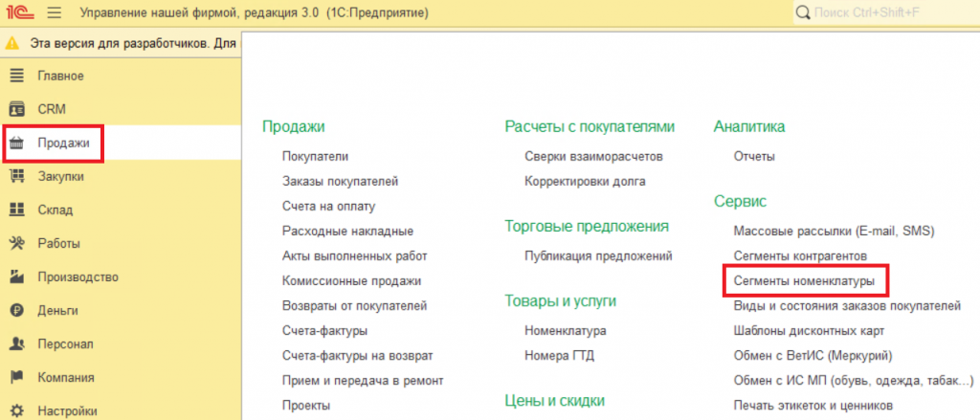Open Массовые рассылки (E-mail, SMS)
The height and width of the screenshot is (420, 980).
click(x=834, y=232)
